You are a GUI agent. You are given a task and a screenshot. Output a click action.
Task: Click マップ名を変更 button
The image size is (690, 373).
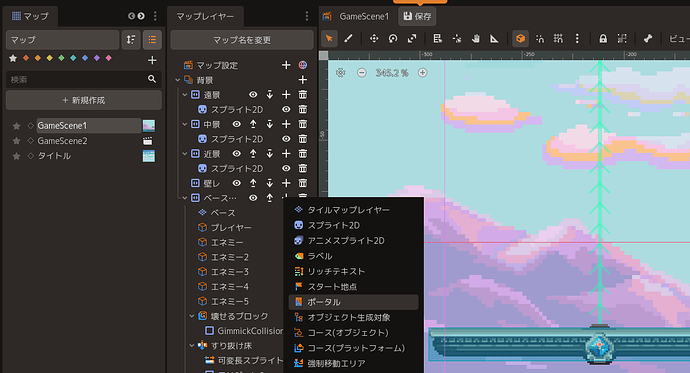(x=242, y=40)
